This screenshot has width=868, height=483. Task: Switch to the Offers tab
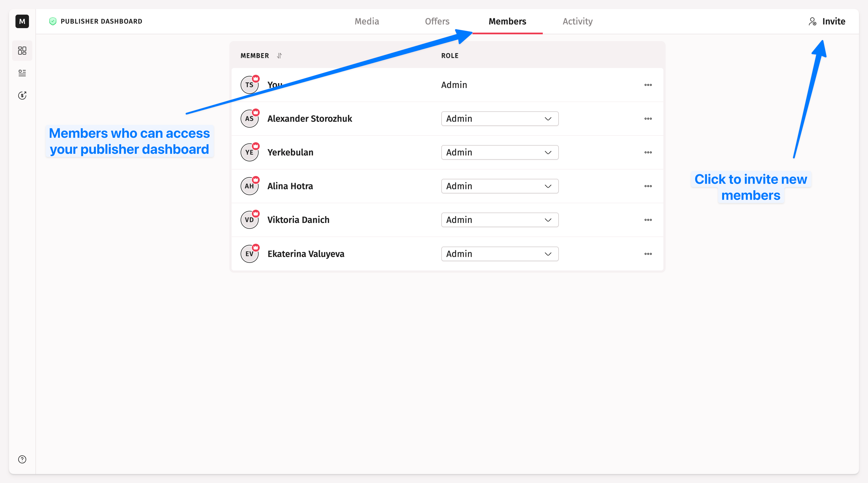[437, 21]
